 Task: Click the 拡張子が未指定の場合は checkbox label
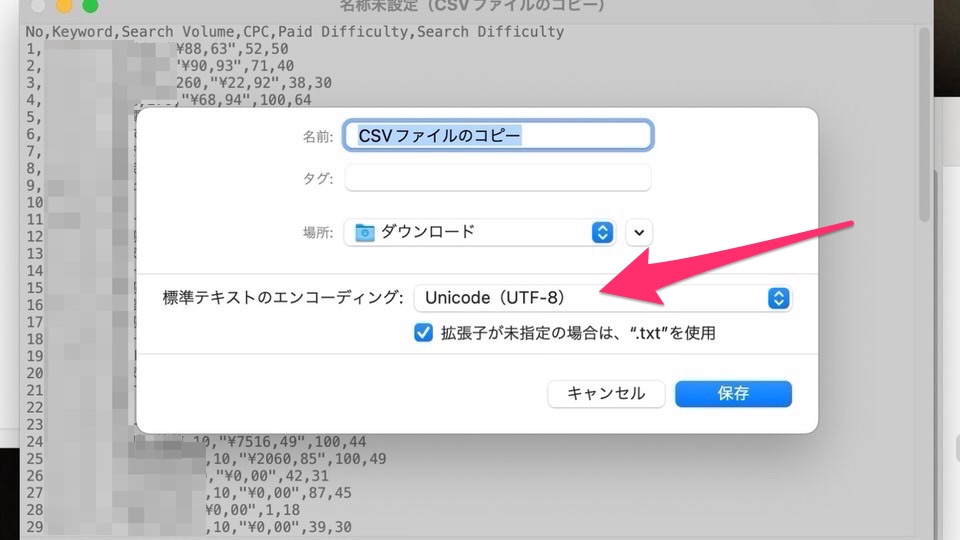[x=578, y=333]
